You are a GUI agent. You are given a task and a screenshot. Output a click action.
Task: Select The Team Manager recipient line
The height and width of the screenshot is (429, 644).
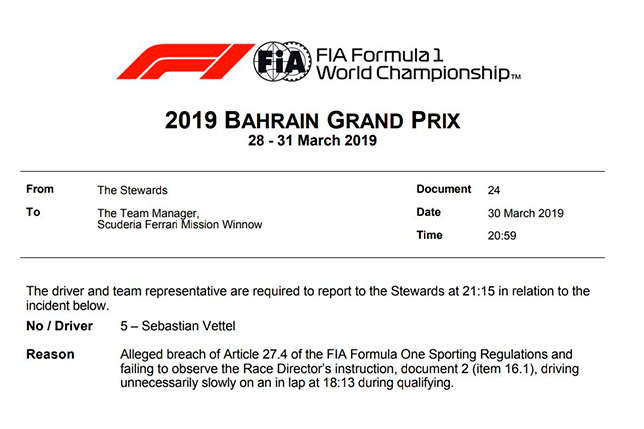coord(149,213)
